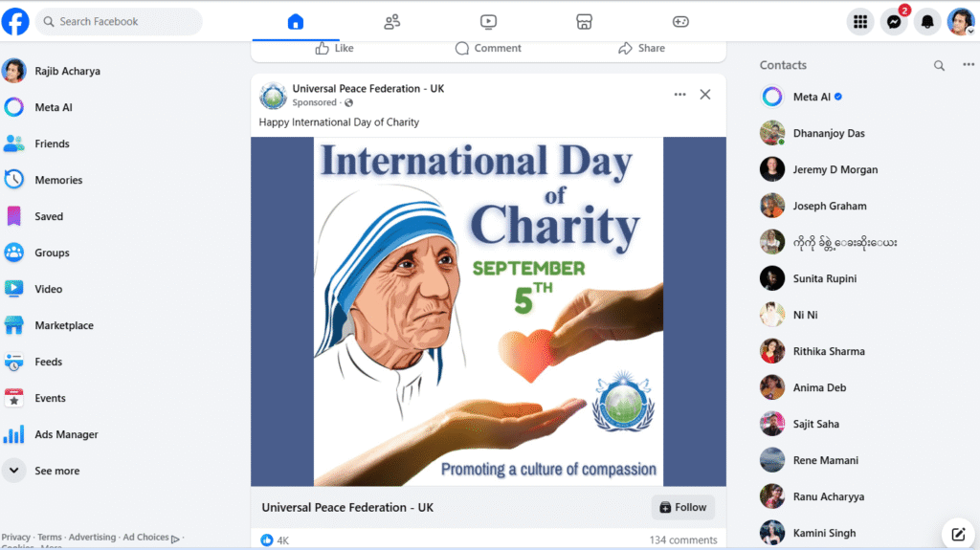Open the International Day of Charity image
Viewport: 980px width, 550px height.
pos(488,311)
